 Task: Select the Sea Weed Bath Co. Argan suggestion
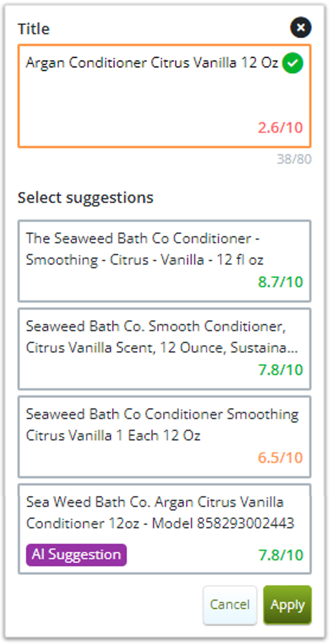pyautogui.click(x=164, y=529)
